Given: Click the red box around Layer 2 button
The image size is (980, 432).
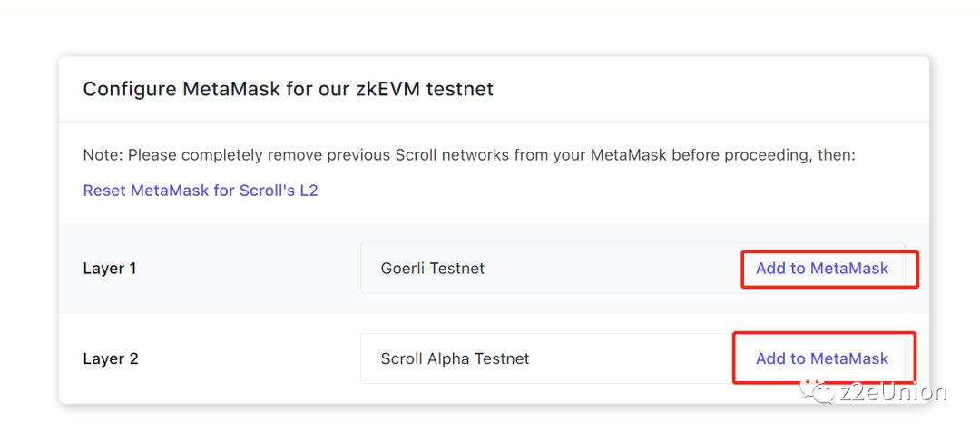Looking at the screenshot, I should (x=914, y=358).
